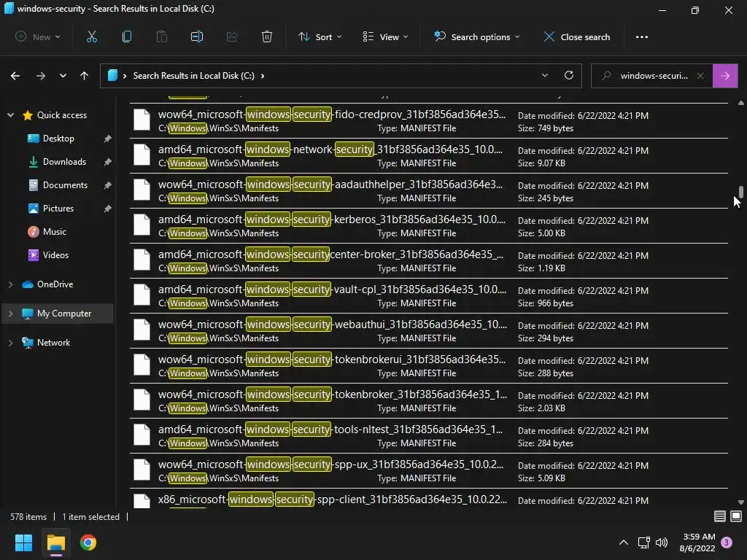Image resolution: width=747 pixels, height=560 pixels.
Task: Open the View dropdown
Action: 385,36
